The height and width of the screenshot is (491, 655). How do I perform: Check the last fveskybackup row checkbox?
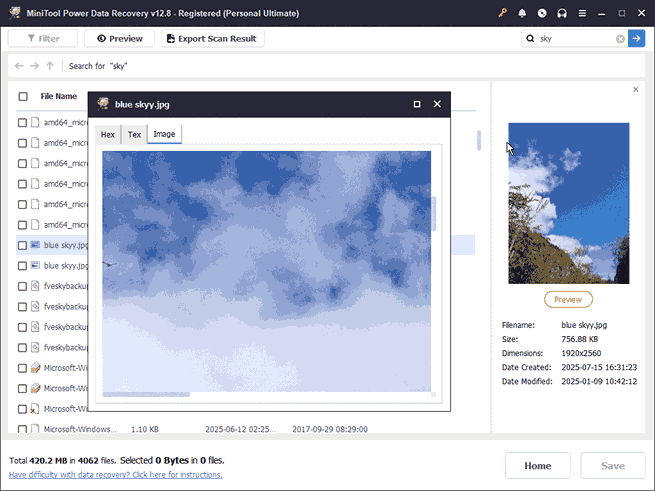[x=23, y=348]
